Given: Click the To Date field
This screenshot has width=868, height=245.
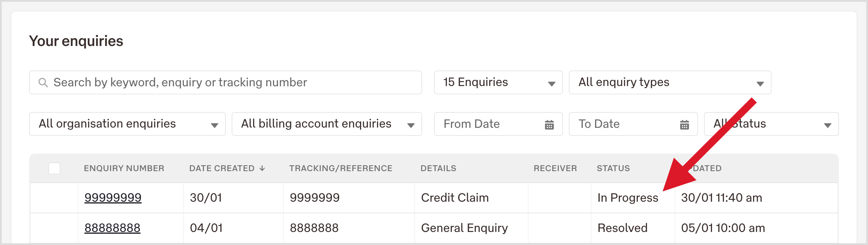Looking at the screenshot, I should pos(633,124).
